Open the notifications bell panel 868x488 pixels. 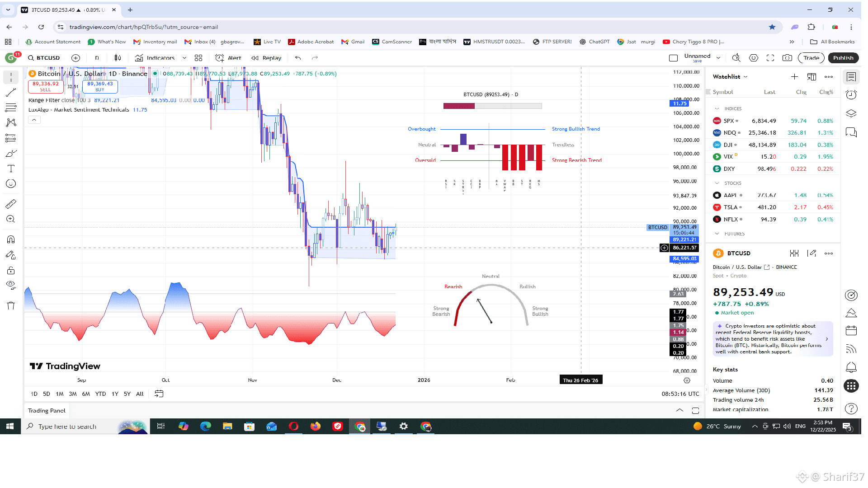[x=851, y=367]
